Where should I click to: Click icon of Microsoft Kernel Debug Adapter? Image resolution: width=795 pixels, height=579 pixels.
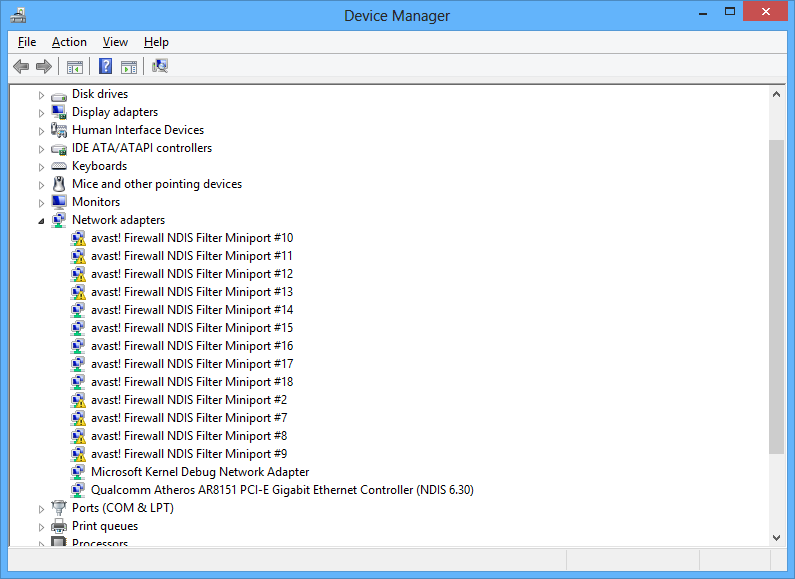(78, 472)
